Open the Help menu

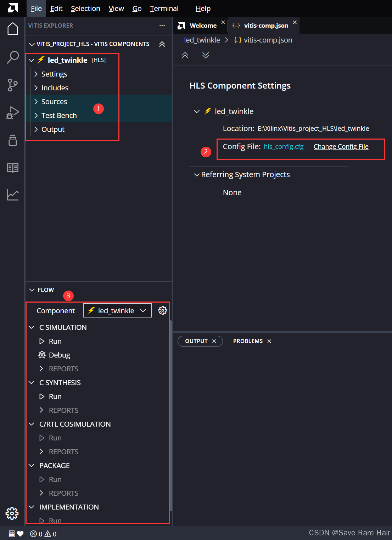coord(203,9)
